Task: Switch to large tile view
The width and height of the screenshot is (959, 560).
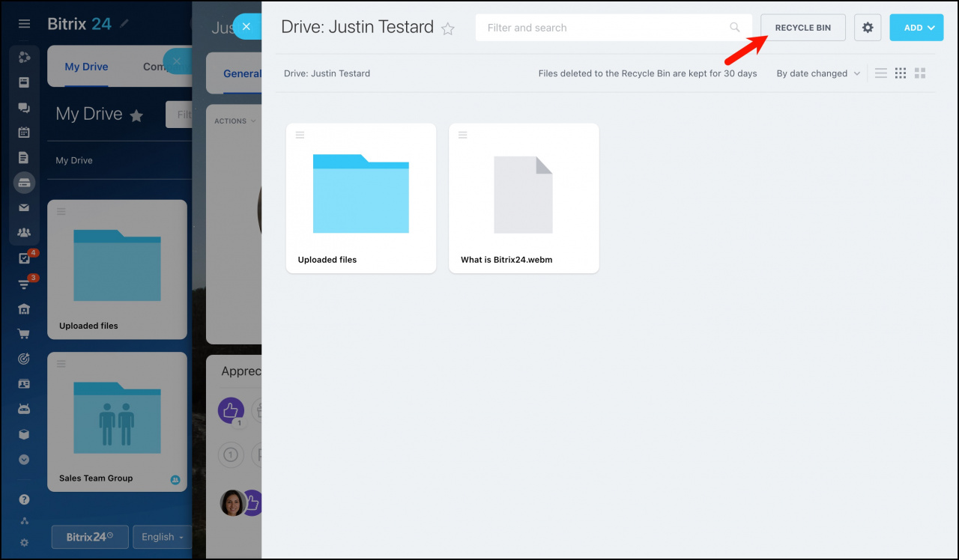Action: click(920, 73)
